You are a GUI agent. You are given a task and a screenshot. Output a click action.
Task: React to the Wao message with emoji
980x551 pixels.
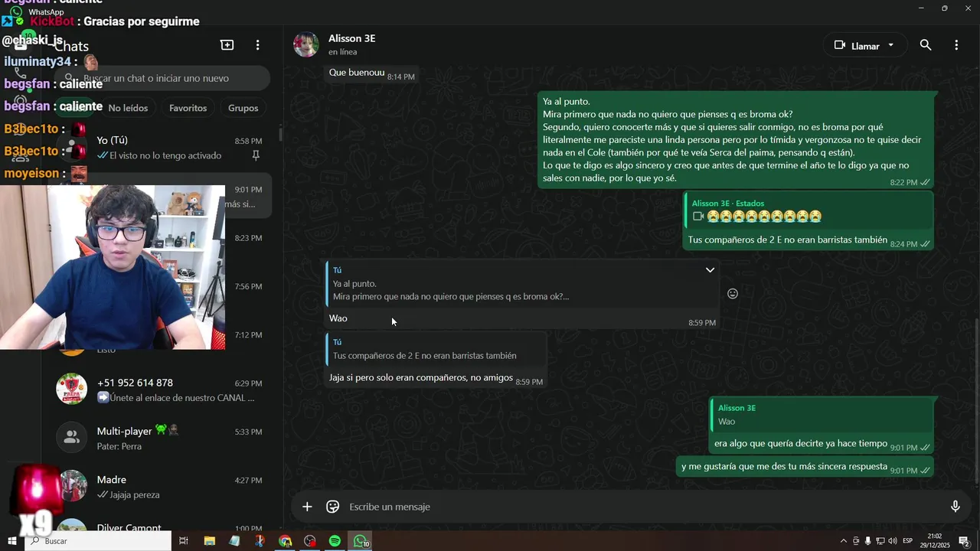733,294
